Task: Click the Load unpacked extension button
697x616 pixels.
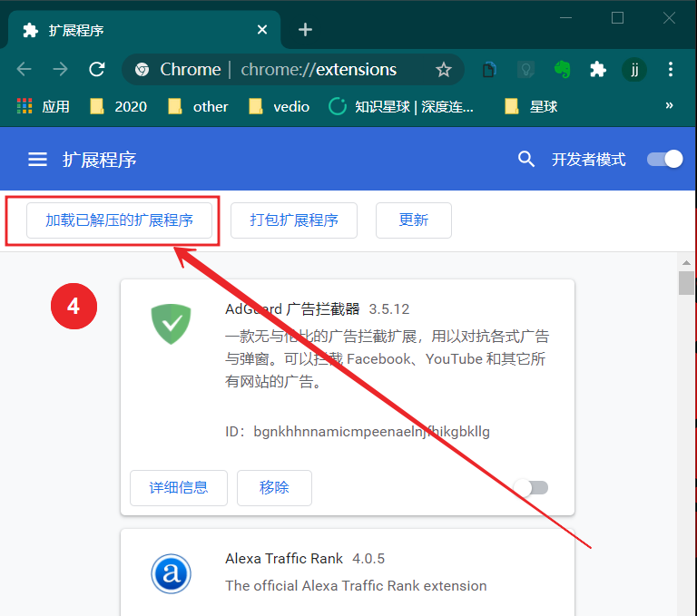Action: click(x=119, y=220)
